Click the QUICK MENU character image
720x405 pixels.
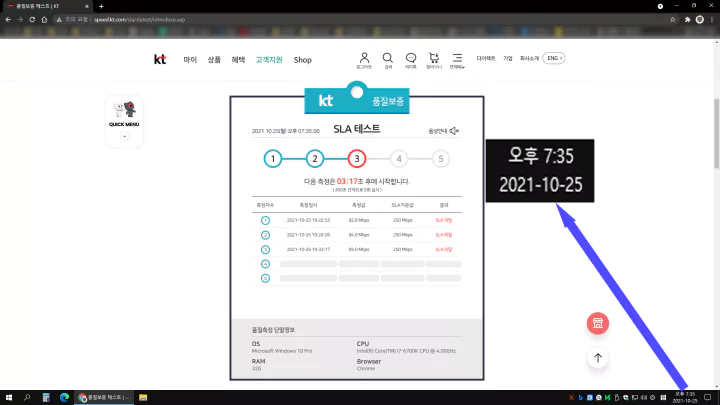tap(124, 110)
